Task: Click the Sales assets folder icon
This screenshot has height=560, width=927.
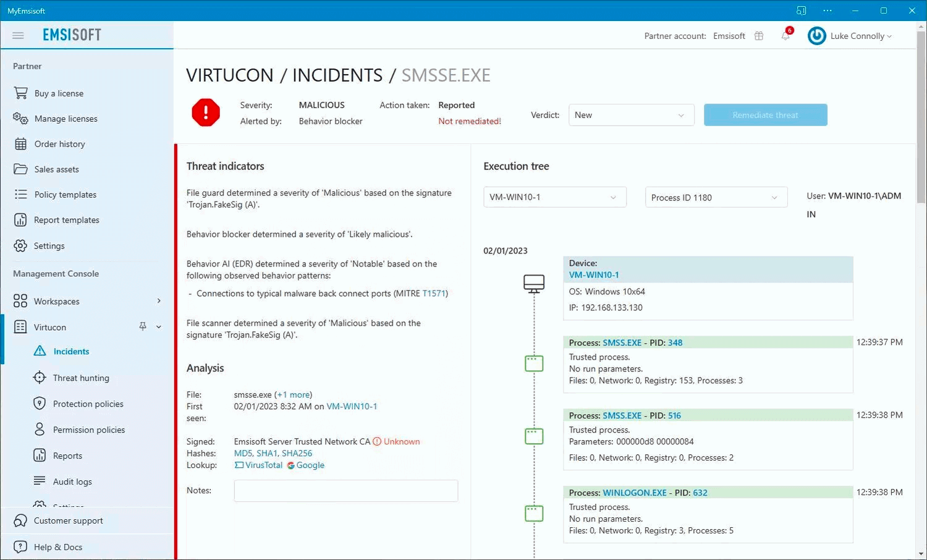Action: 20,169
